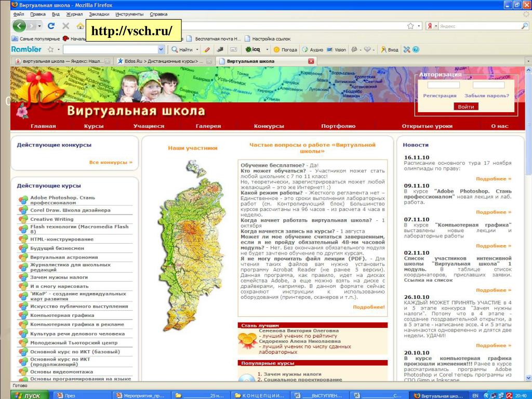Click the Курсы site navigation item

pos(94,126)
